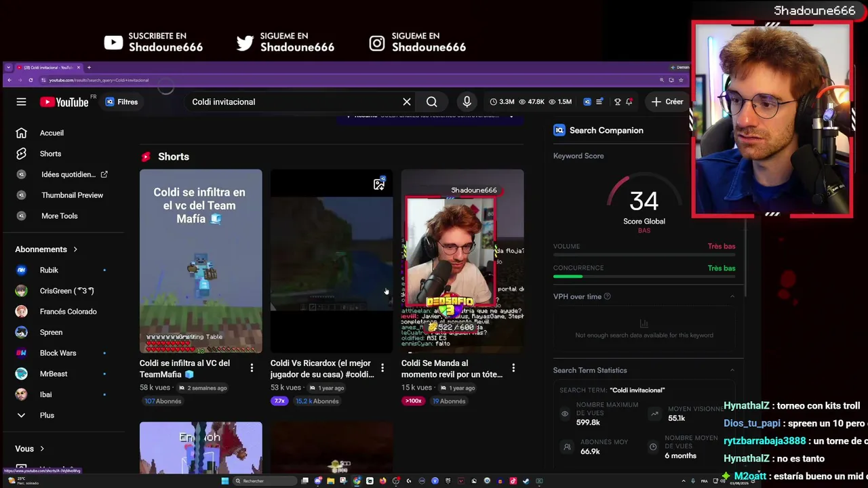This screenshot has height=488, width=868.
Task: Open File Explorer from the taskbar
Action: click(x=331, y=481)
